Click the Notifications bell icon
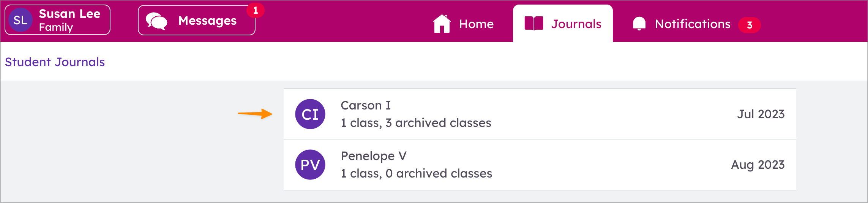 (x=639, y=24)
